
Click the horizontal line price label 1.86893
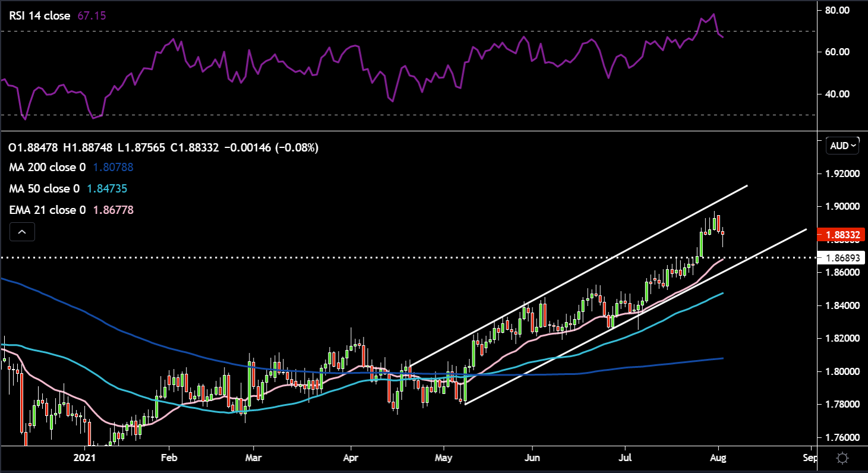coord(841,257)
